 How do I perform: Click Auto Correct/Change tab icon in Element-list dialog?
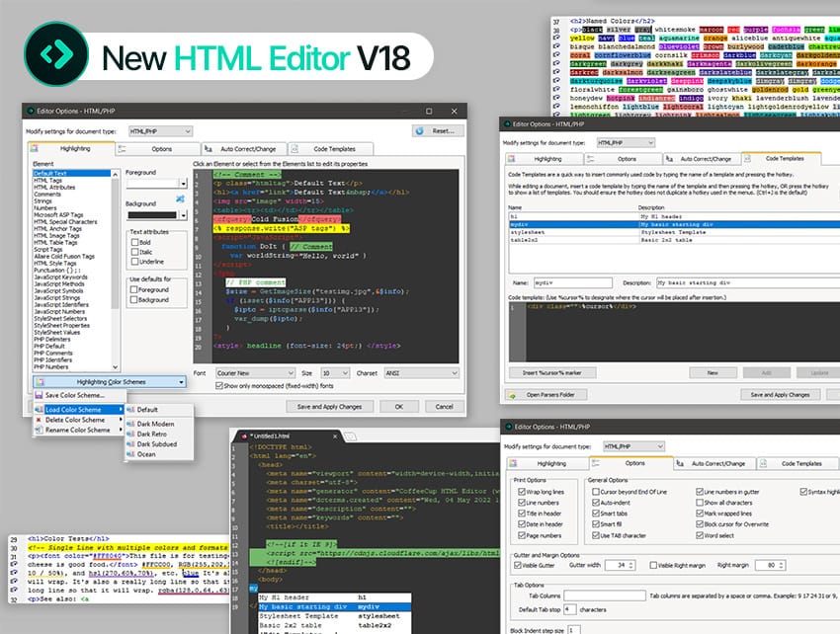click(209, 149)
